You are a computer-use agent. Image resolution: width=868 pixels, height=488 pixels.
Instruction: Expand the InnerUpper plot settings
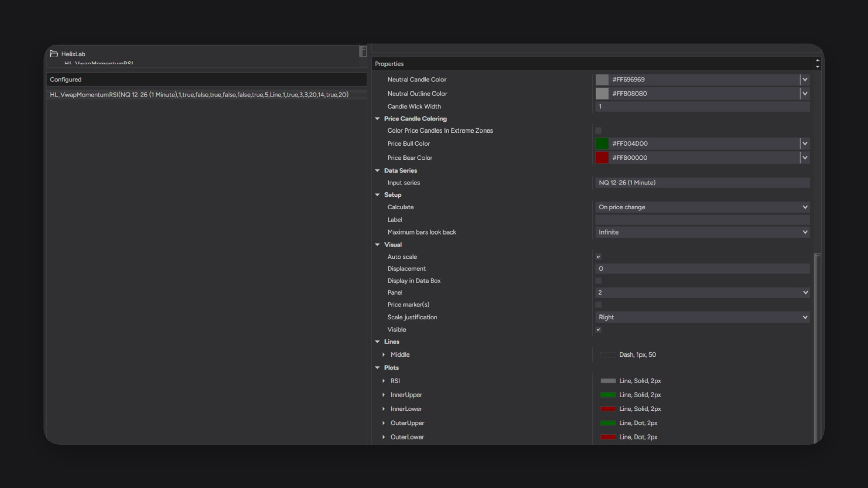[384, 395]
